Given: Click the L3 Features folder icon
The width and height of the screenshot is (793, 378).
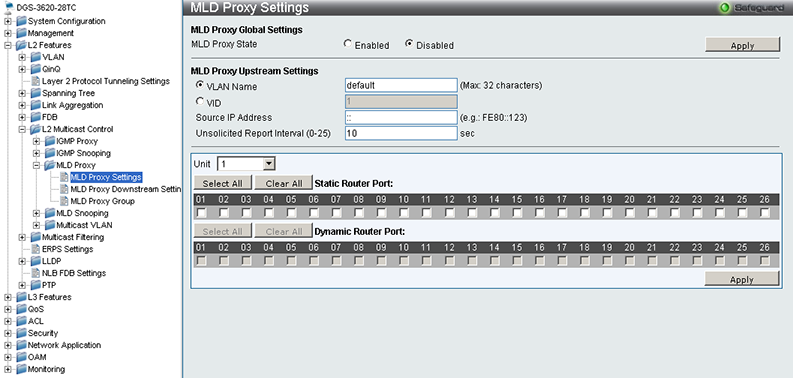Looking at the screenshot, I should [21, 297].
